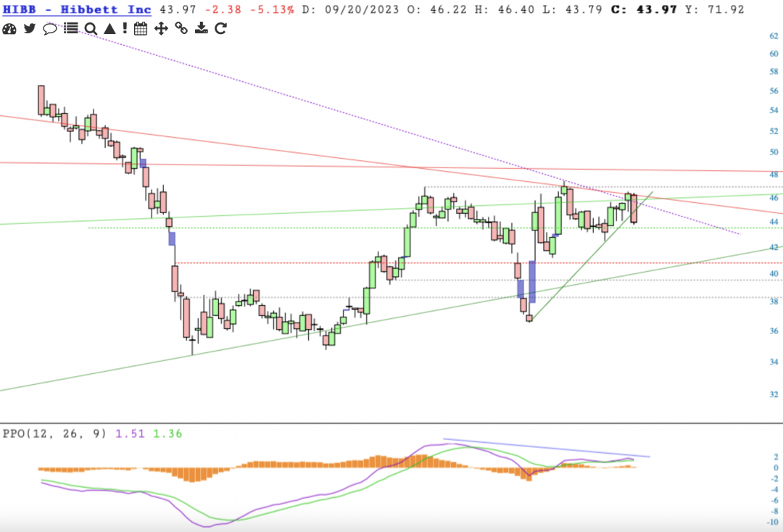This screenshot has width=783, height=532.
Task: Click the open price 46.22
Action: [x=448, y=9]
